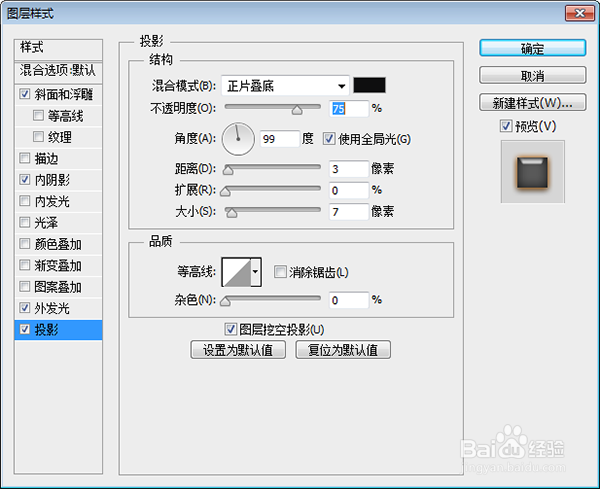
Task: Click the 杂色 slider handle
Action: coord(225,302)
